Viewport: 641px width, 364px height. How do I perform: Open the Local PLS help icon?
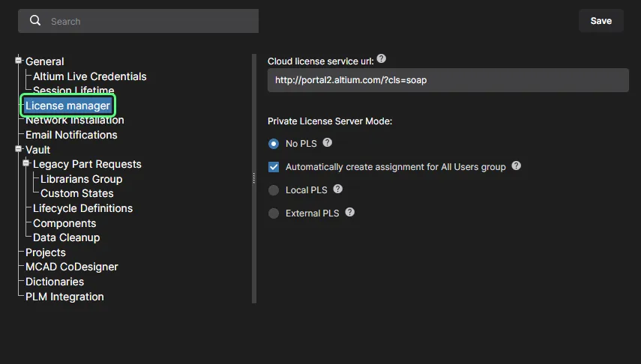(x=337, y=189)
